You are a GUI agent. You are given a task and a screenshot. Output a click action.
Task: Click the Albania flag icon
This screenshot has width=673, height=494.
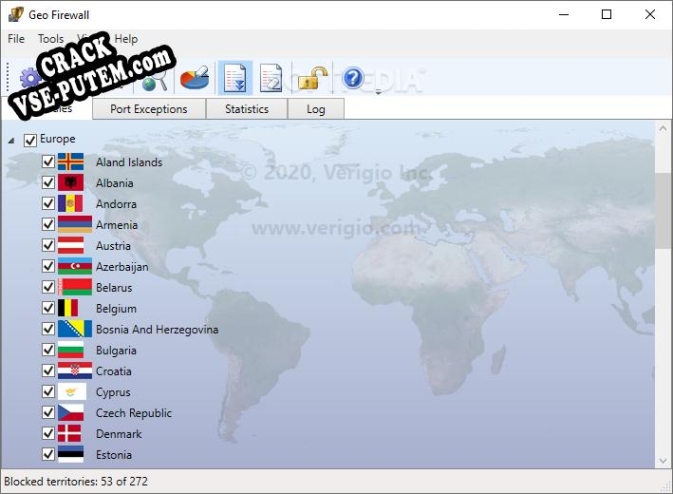(70, 183)
